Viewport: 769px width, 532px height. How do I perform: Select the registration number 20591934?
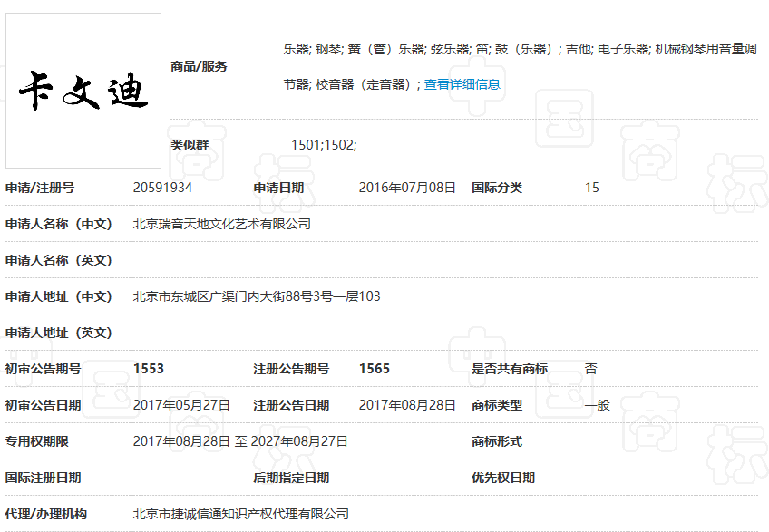[x=162, y=188]
